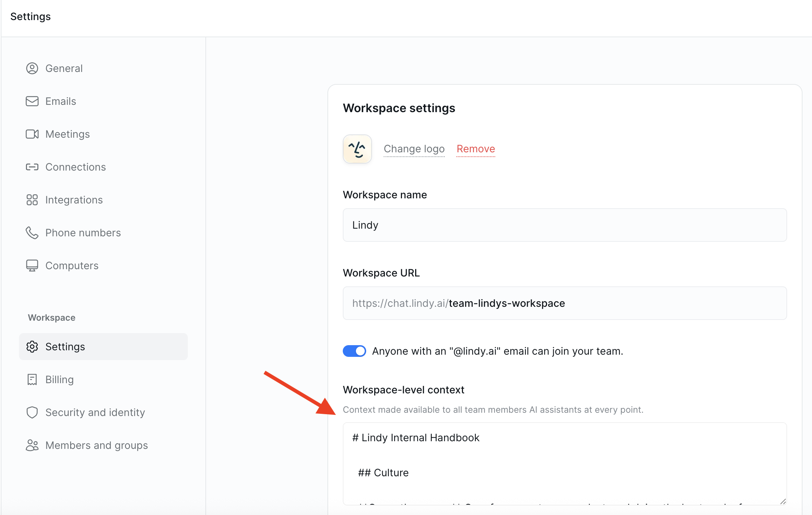Click the 'Workspace URL' field label
812x515 pixels.
(x=381, y=273)
